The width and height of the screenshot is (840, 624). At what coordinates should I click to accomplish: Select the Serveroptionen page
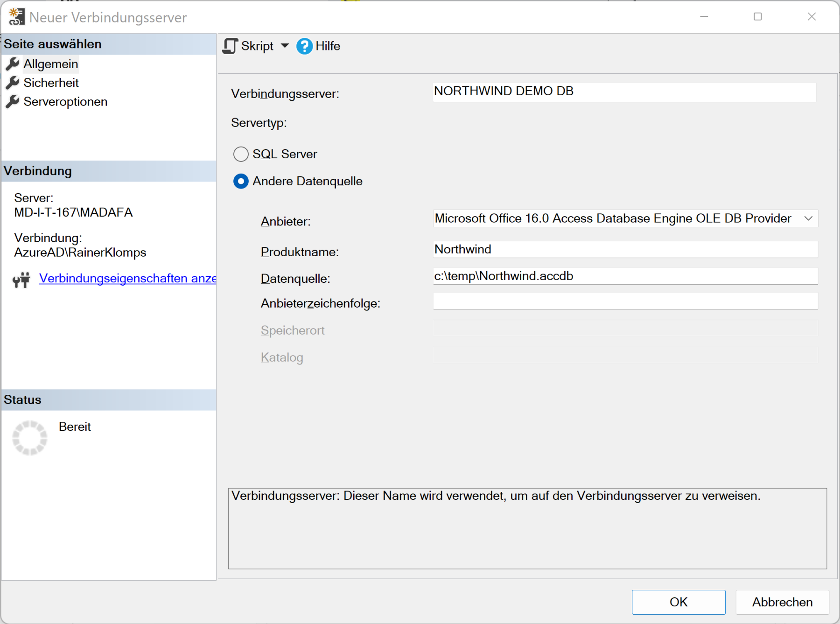(65, 102)
